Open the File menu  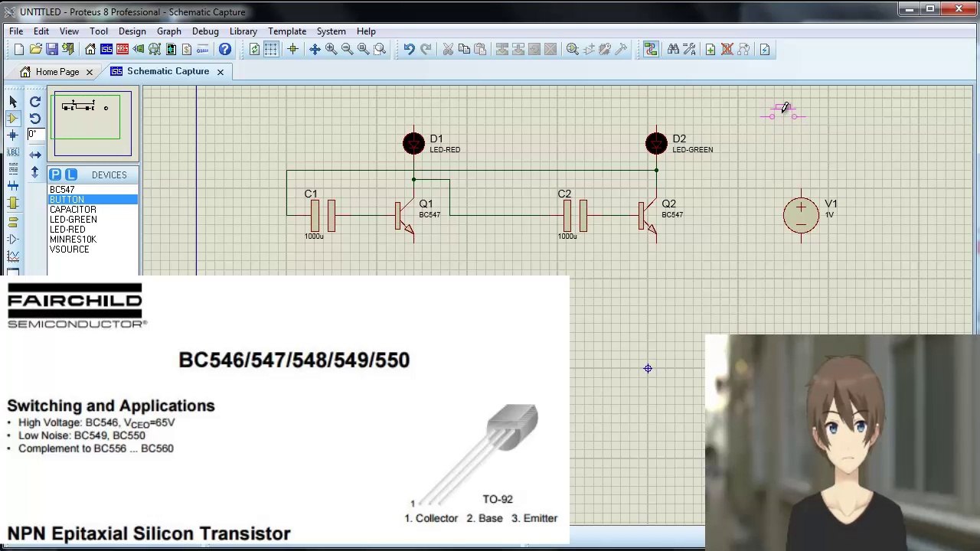tap(16, 31)
